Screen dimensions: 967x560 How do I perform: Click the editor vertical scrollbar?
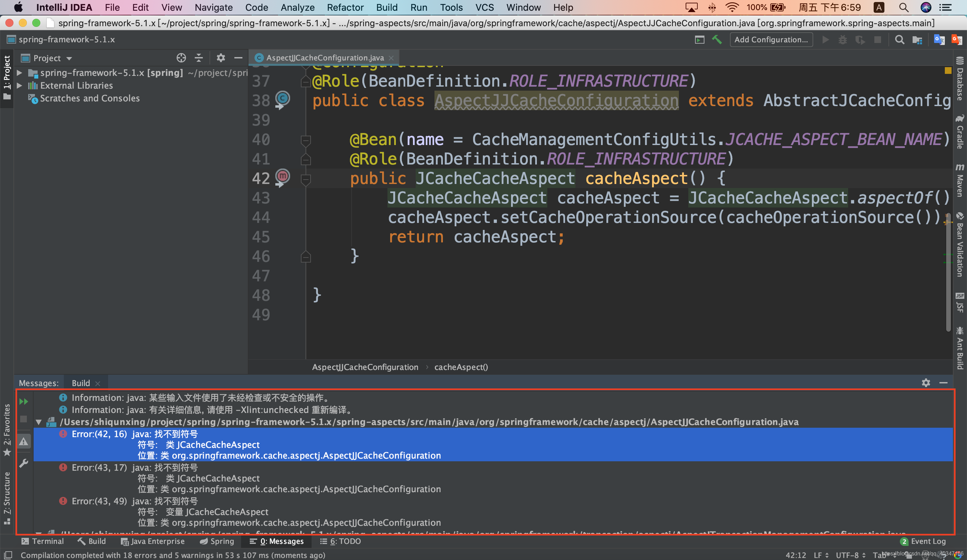click(x=948, y=272)
